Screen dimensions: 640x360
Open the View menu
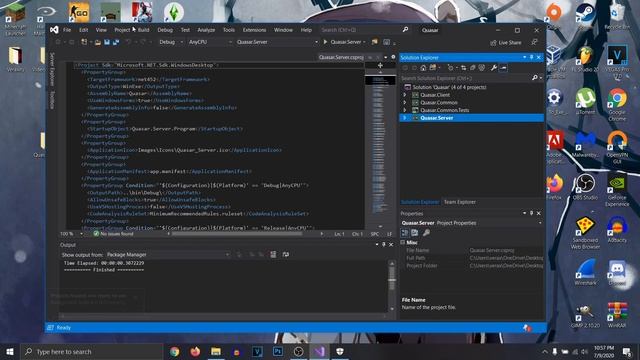[101, 30]
